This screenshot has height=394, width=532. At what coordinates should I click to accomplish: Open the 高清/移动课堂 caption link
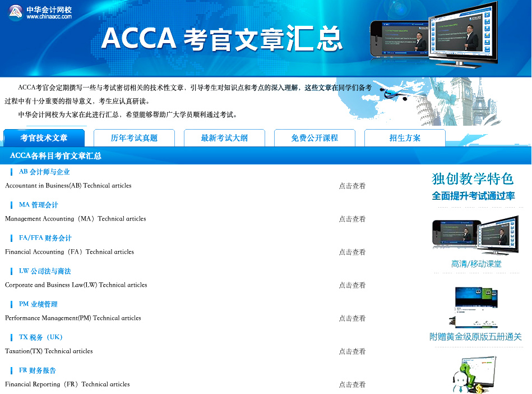[477, 264]
